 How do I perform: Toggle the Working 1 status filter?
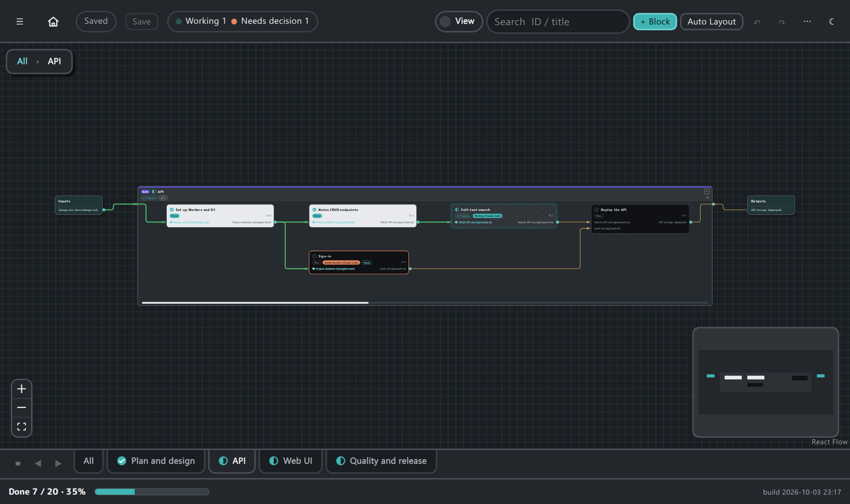coord(201,21)
